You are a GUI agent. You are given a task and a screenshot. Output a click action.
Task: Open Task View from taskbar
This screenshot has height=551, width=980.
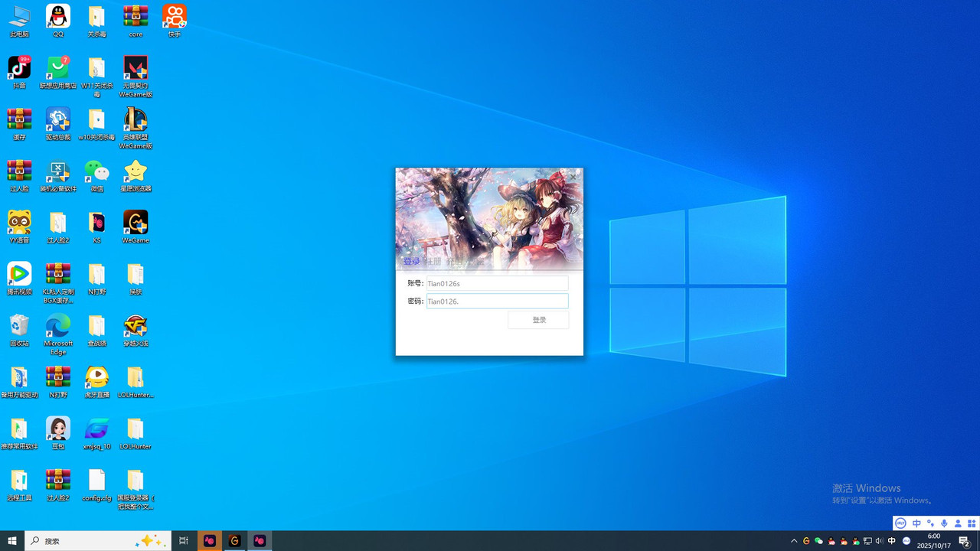click(184, 540)
